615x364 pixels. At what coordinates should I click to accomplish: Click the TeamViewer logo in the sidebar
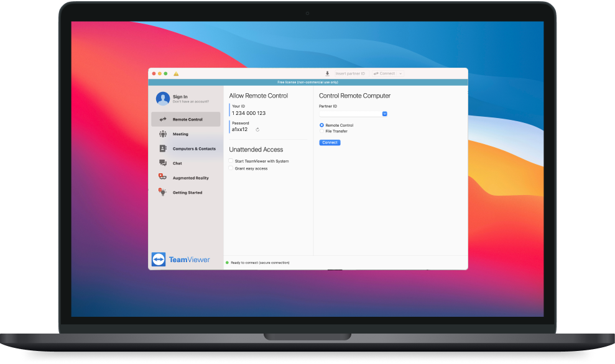click(181, 260)
